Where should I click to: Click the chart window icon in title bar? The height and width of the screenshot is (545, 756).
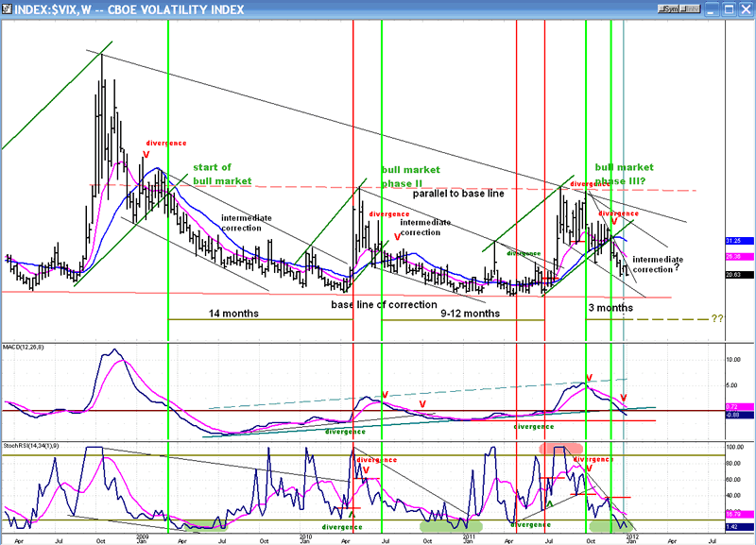coord(8,8)
